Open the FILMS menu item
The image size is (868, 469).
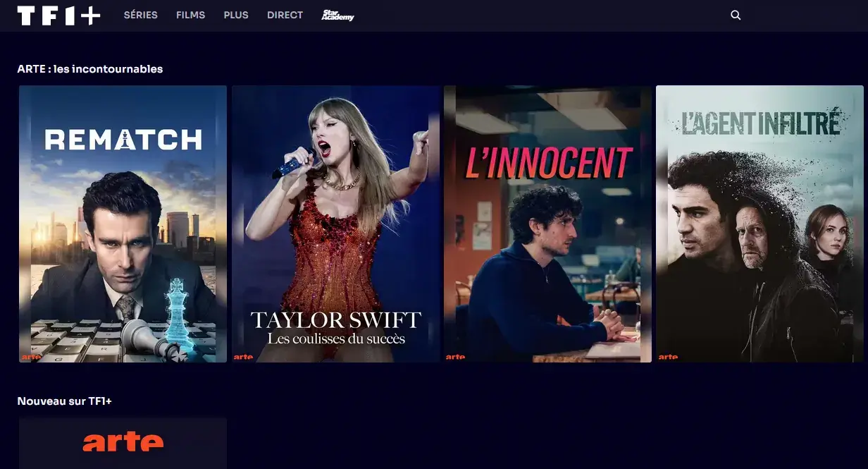pyautogui.click(x=190, y=15)
